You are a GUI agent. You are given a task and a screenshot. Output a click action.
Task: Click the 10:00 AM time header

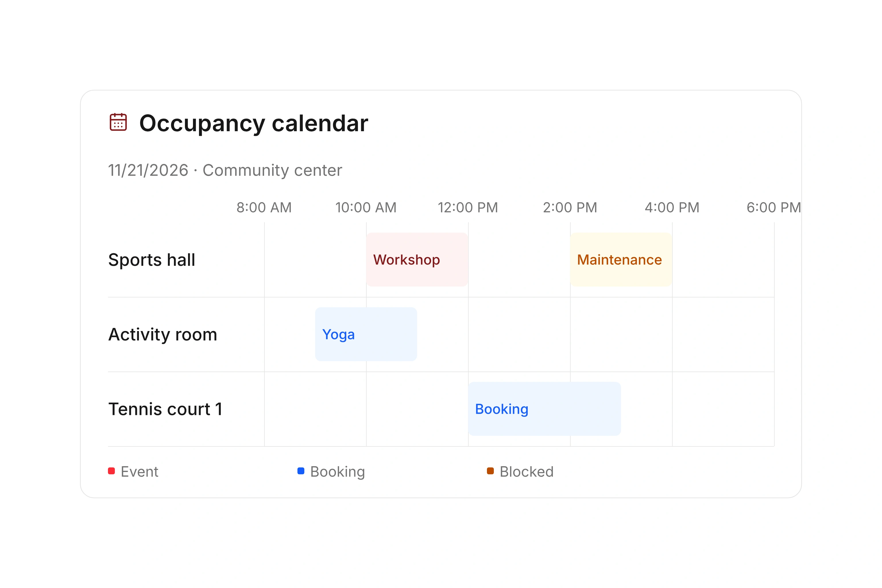pos(366,207)
